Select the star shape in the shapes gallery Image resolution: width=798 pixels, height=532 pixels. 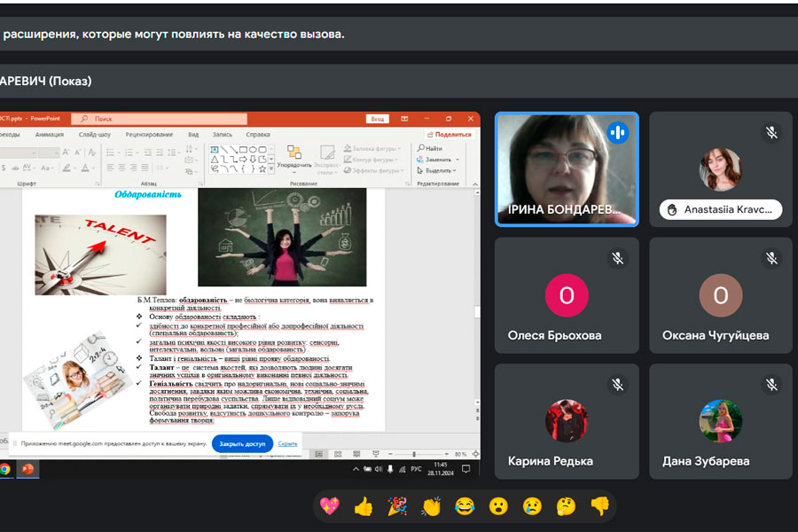tap(262, 169)
